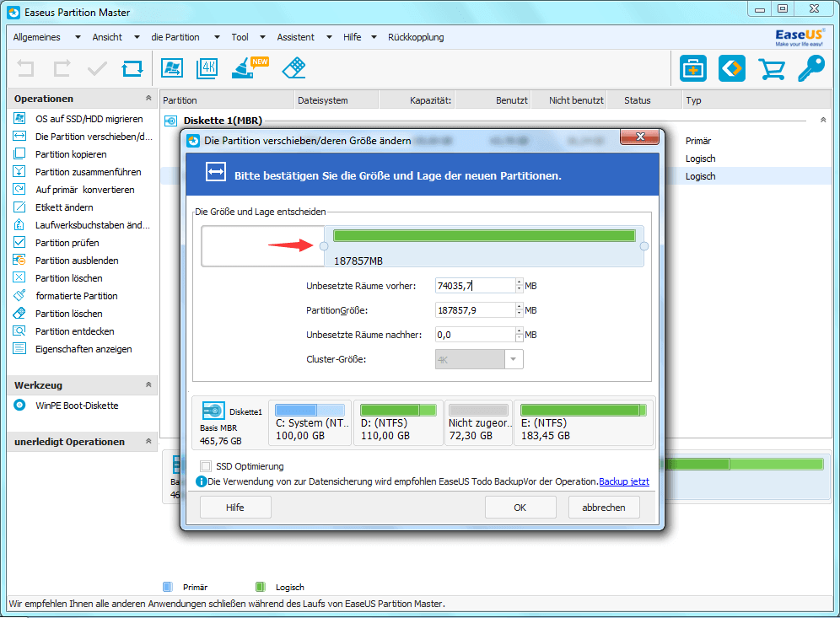This screenshot has width=840, height=618.
Task: Collapse the Diskette 1(MBR) group
Action: tap(823, 120)
